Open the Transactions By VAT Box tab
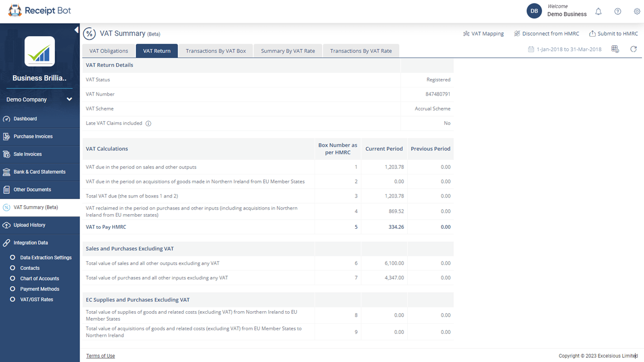 [x=215, y=50]
